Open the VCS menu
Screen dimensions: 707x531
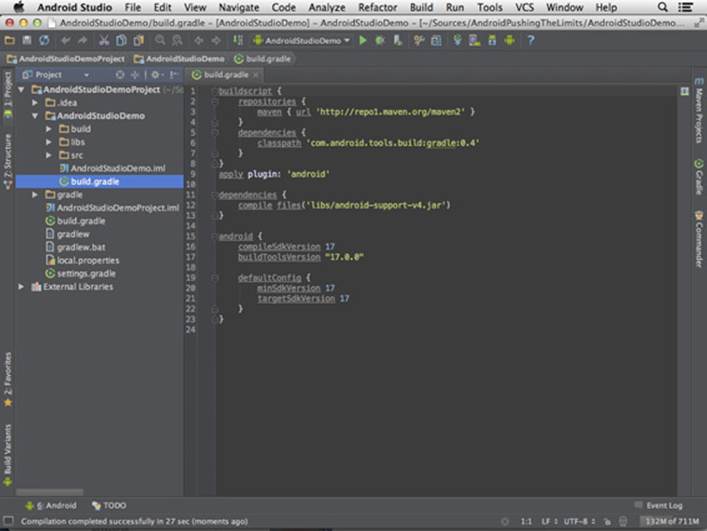coord(524,8)
